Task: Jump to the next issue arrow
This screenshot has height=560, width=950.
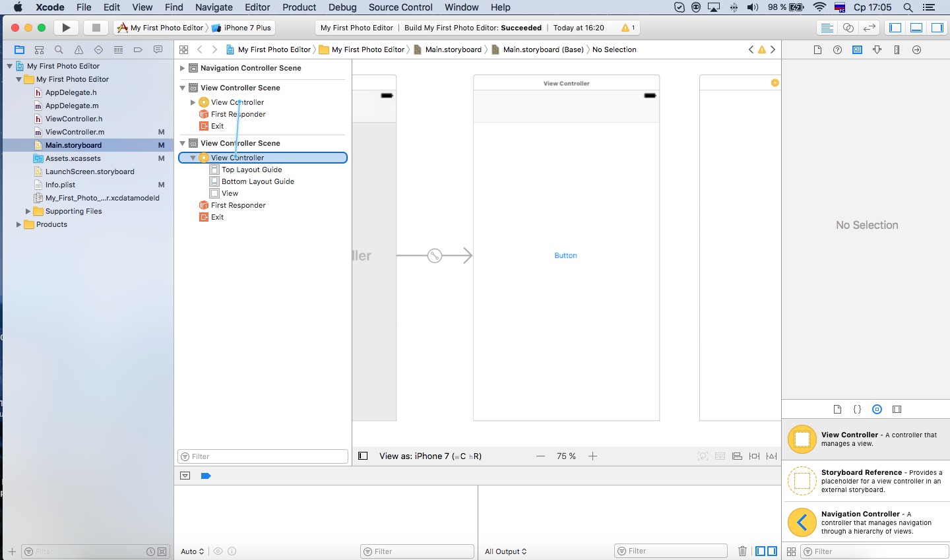Action: click(x=773, y=49)
